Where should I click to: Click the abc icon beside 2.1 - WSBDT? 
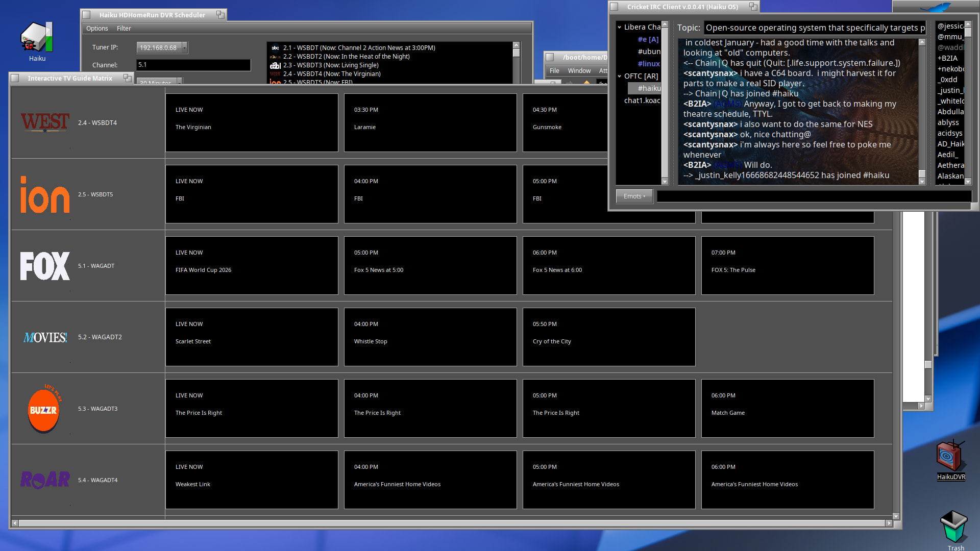point(275,48)
